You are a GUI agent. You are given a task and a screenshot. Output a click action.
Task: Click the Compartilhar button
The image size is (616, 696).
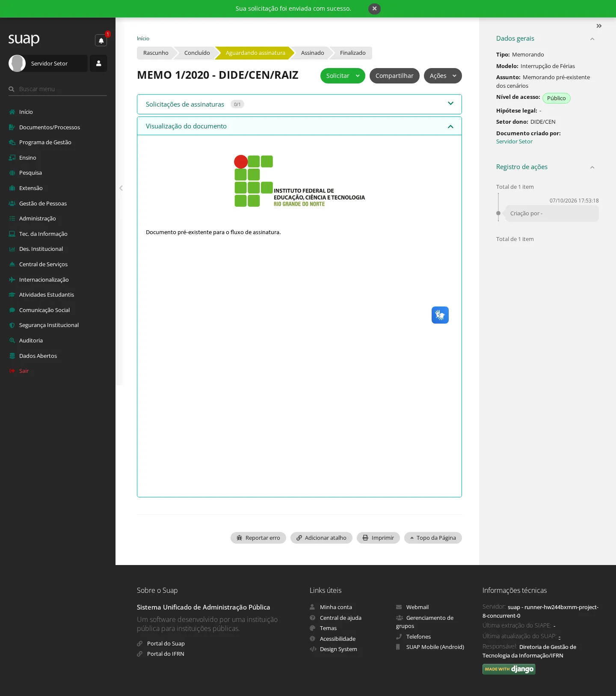pos(394,76)
